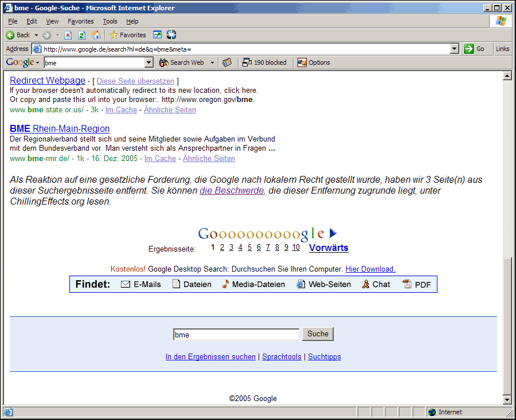Click the green Go arrow button
This screenshot has width=516, height=420.
click(475, 49)
